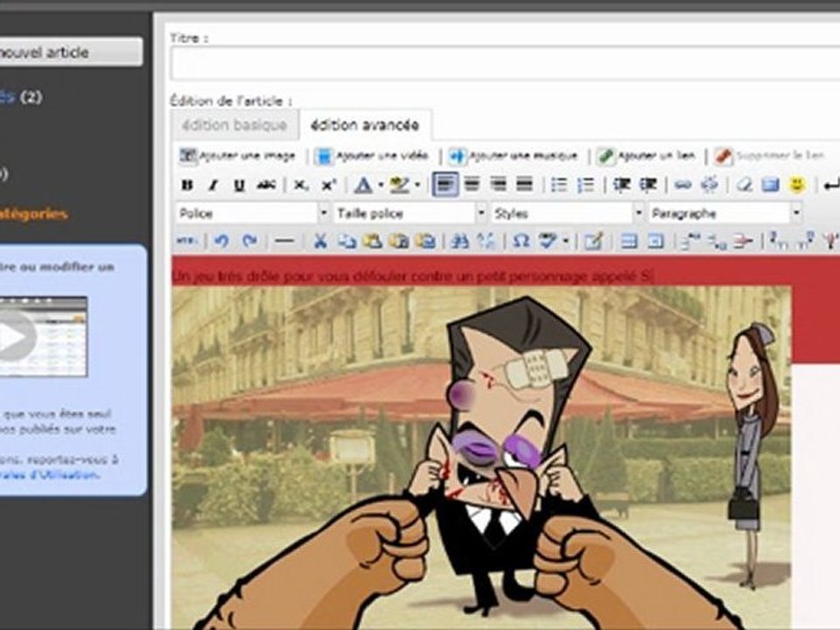Screen dimensions: 840x630
Task: Click the line break arrow icon
Action: (x=830, y=185)
